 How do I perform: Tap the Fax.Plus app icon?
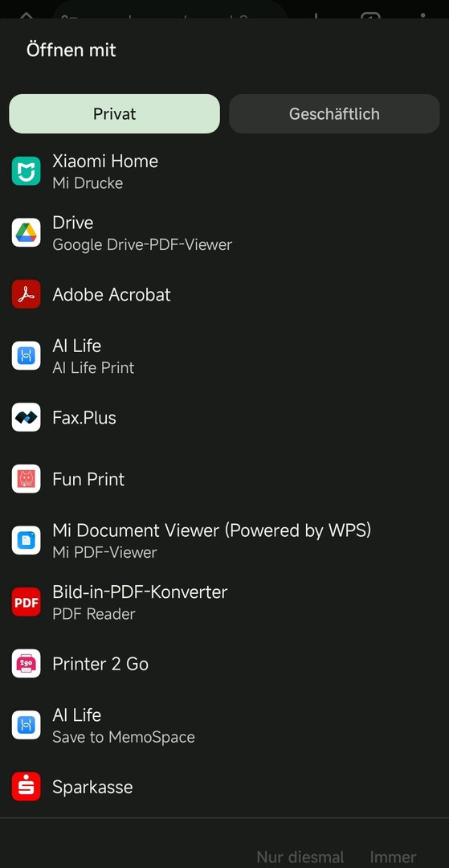click(26, 417)
